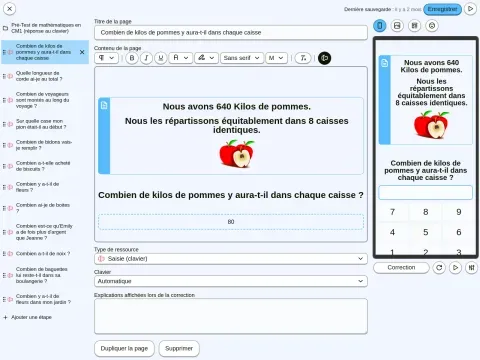Image resolution: width=480 pixels, height=360 pixels.
Task: Open the Clavier Automatique dropdown
Action: click(231, 281)
